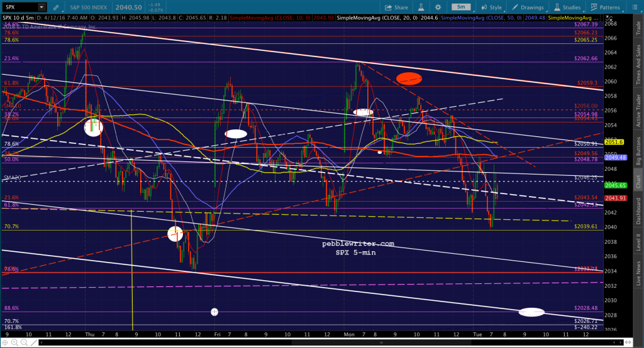This screenshot has width=644, height=348.
Task: Click the $2028.48 Fibonacci level label
Action: pos(586,308)
